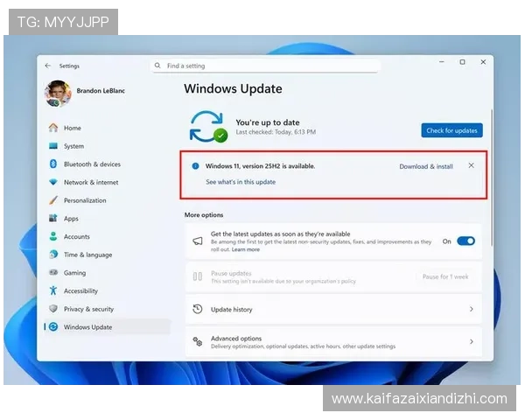The image size is (525, 420).
Task: Open See what's in this update link
Action: (241, 182)
